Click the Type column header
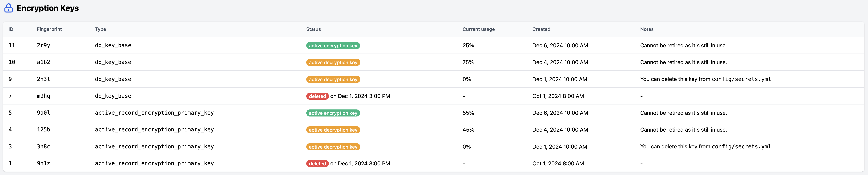The height and width of the screenshot is (175, 868). click(100, 29)
